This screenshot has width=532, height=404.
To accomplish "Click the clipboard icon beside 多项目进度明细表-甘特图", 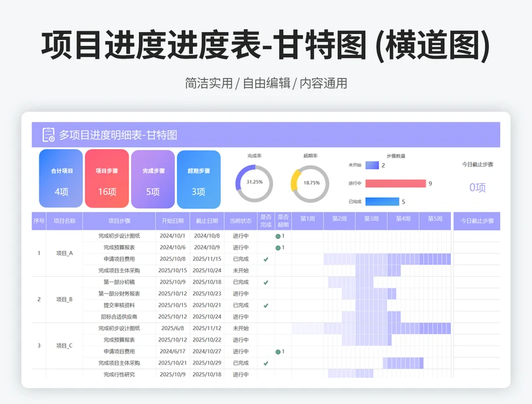I will 48,134.
